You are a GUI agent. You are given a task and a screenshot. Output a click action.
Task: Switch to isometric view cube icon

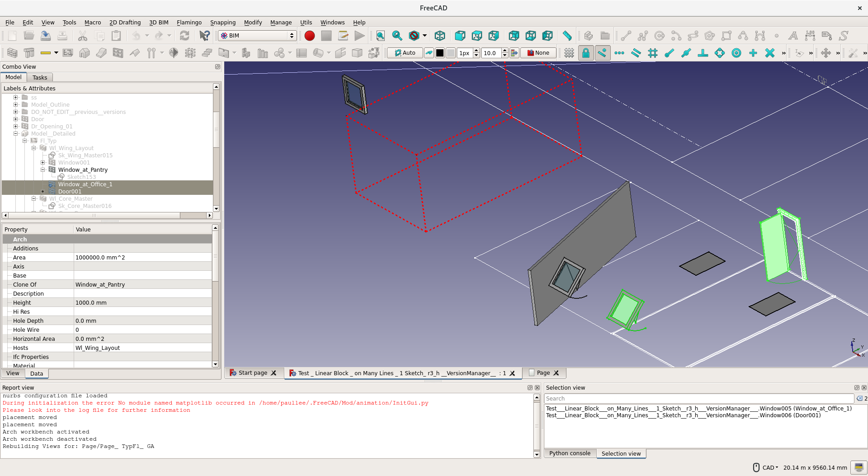(440, 36)
